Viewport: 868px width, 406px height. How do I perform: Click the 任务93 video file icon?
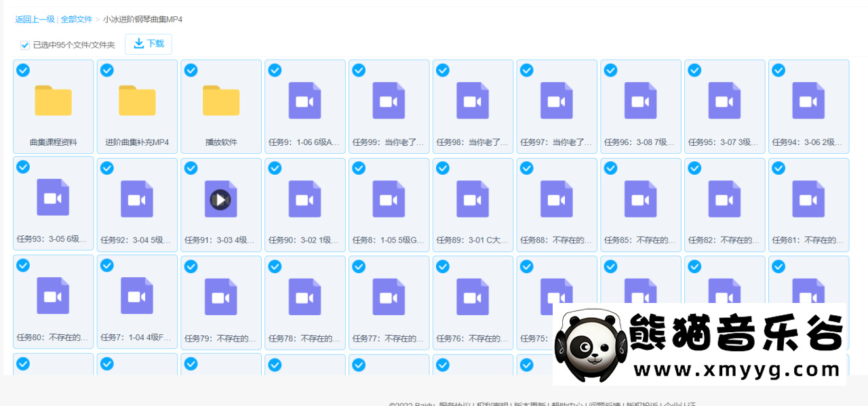coord(53,198)
